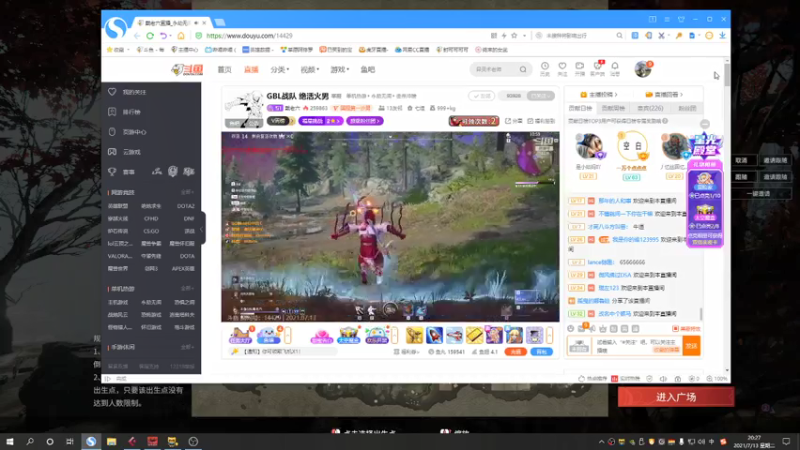Screen dimensions: 800x450
Task: Expand the rightmost gift list arrow
Action: click(549, 335)
